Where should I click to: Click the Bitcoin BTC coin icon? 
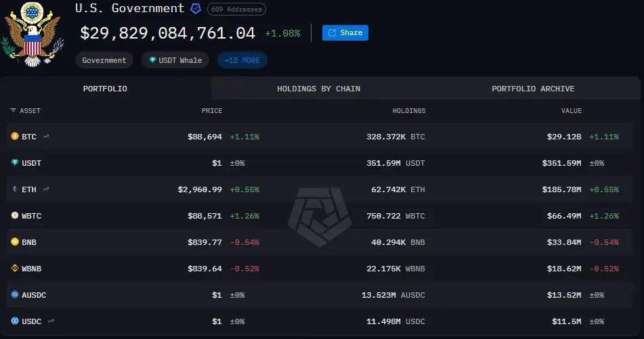[15, 137]
